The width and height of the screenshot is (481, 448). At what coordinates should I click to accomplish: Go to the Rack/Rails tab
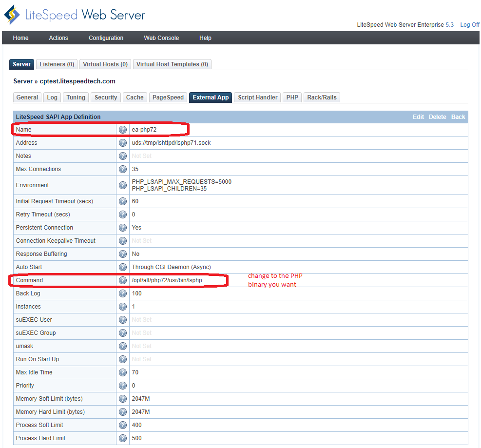pos(322,97)
